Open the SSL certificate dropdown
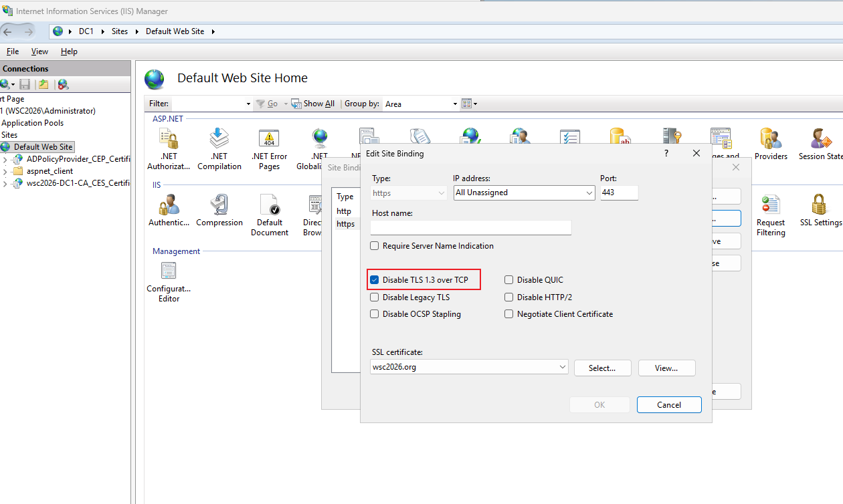 pos(469,367)
